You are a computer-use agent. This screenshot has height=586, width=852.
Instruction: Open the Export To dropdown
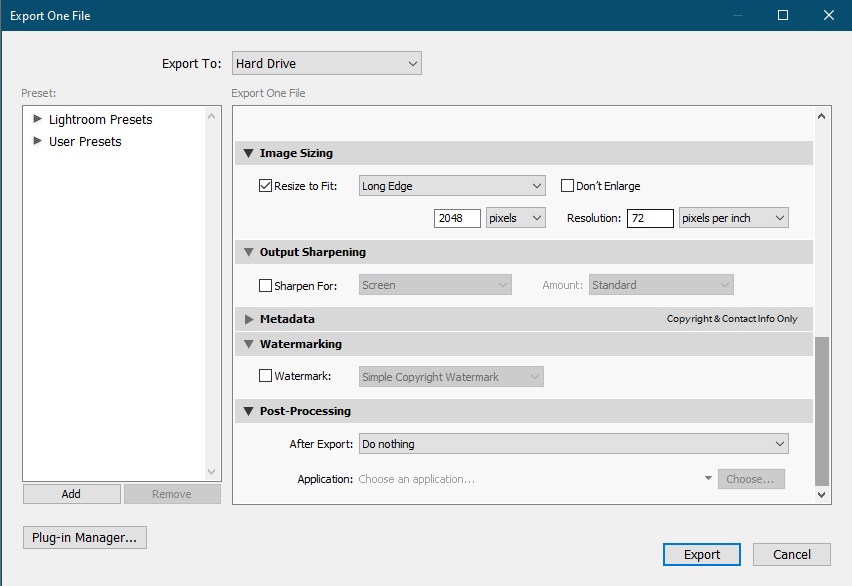pyautogui.click(x=326, y=64)
